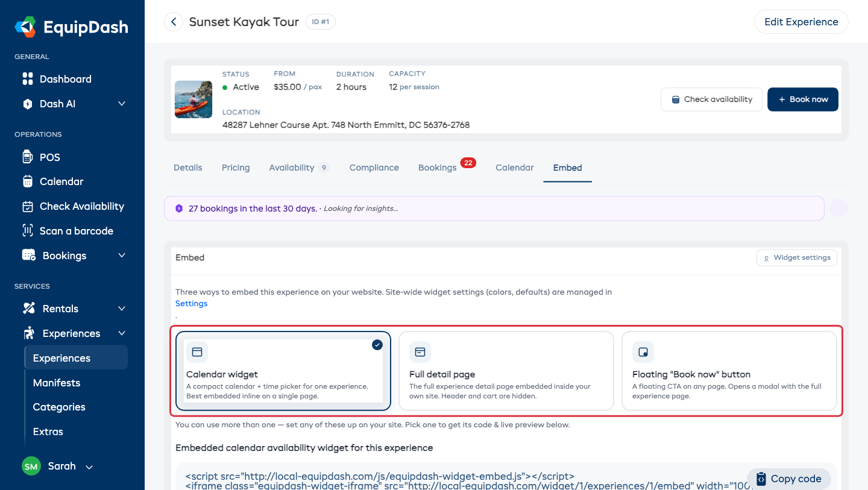Viewport: 868px width, 490px height.
Task: Click the red 22 bookings badge
Action: (468, 162)
